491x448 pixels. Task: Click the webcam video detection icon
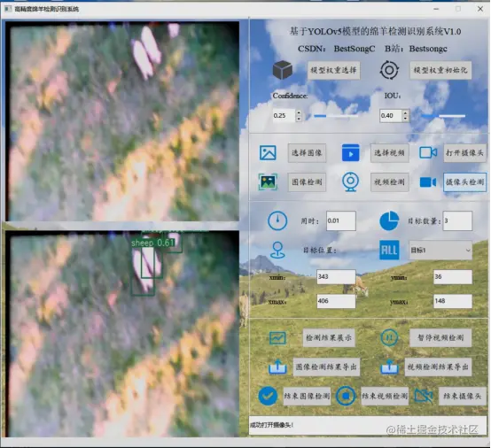pyautogui.click(x=350, y=182)
